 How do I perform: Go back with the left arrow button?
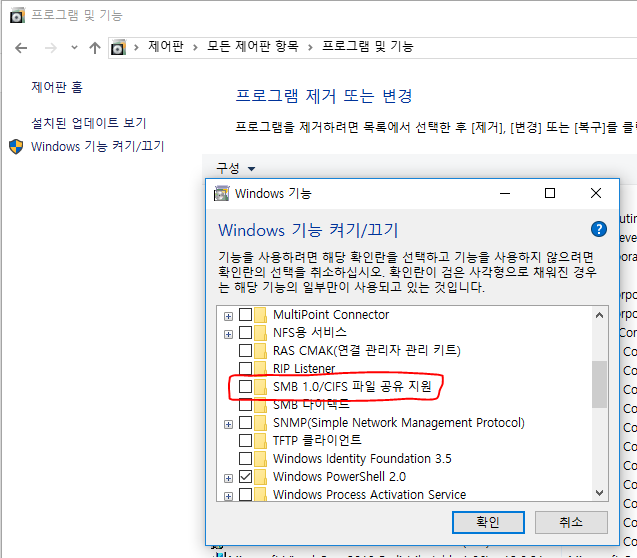click(x=21, y=48)
